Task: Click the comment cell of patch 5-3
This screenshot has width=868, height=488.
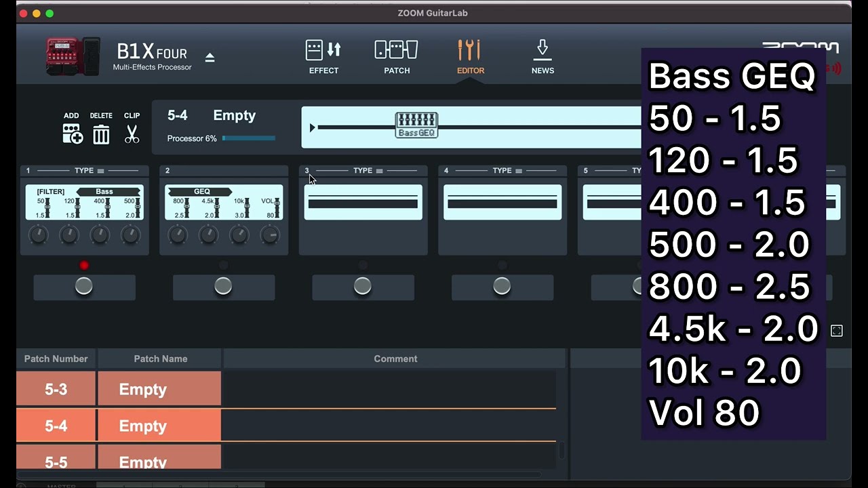Action: 389,389
